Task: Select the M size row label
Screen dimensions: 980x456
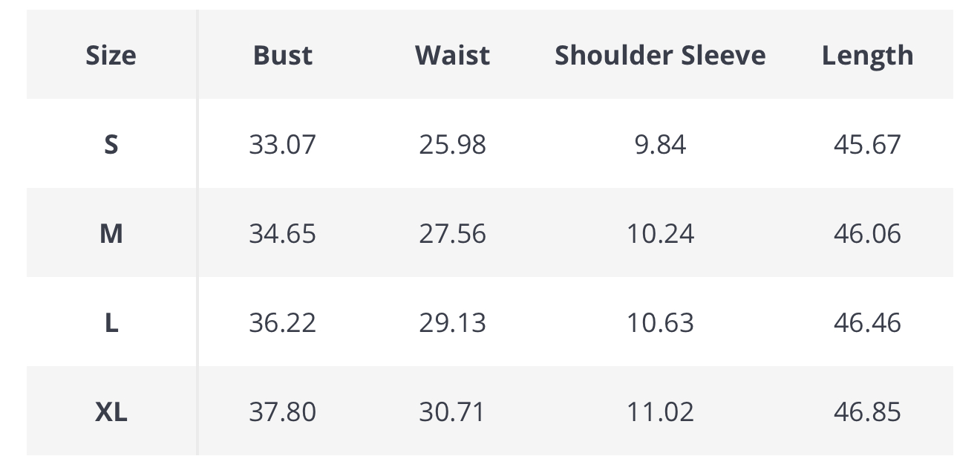Action: pos(111,234)
